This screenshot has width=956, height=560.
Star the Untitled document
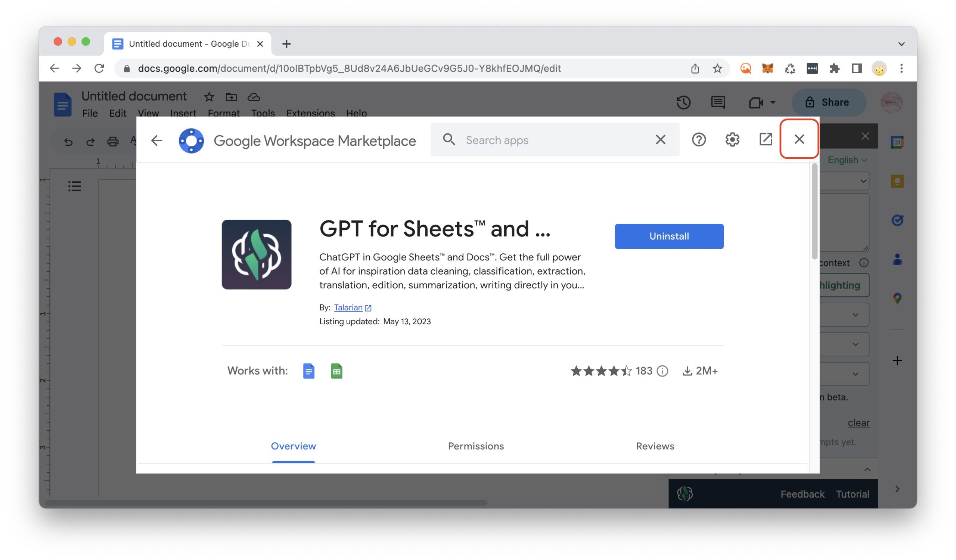(209, 97)
